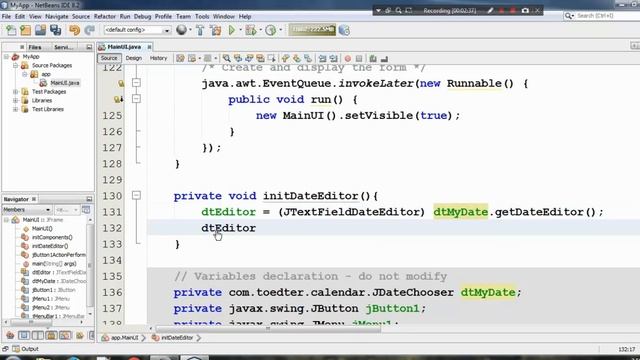Click the New Project toolbar icon
640x360 pixels.
point(25,30)
